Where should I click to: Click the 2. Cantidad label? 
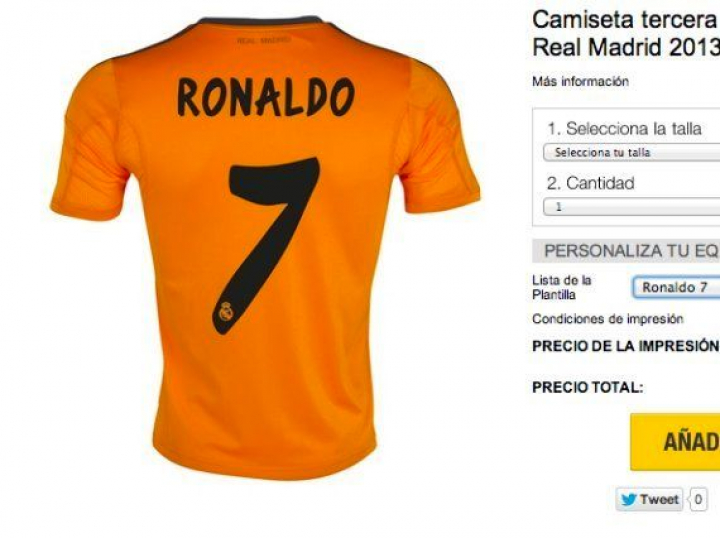[591, 183]
